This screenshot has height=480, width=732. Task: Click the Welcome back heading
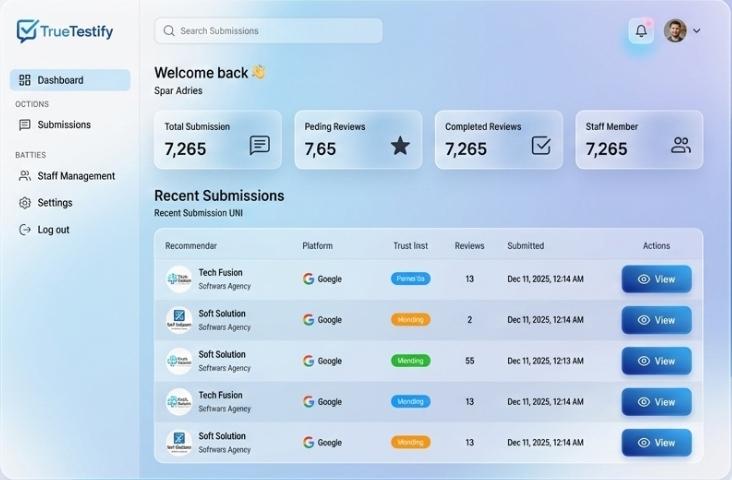point(201,73)
